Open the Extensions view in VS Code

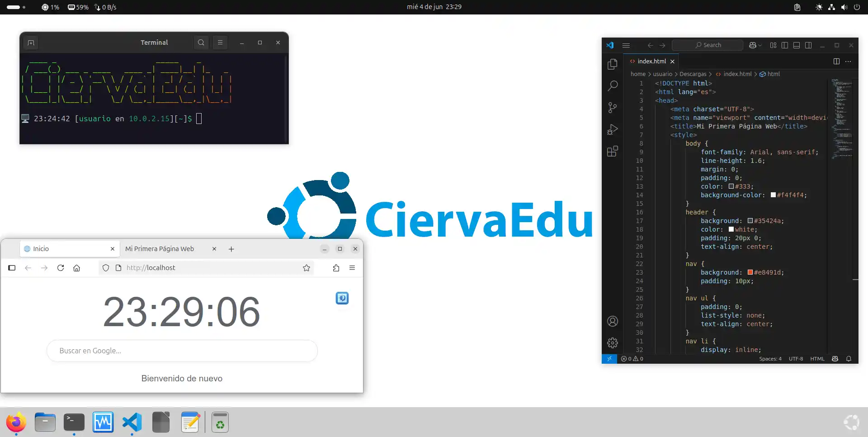click(613, 152)
